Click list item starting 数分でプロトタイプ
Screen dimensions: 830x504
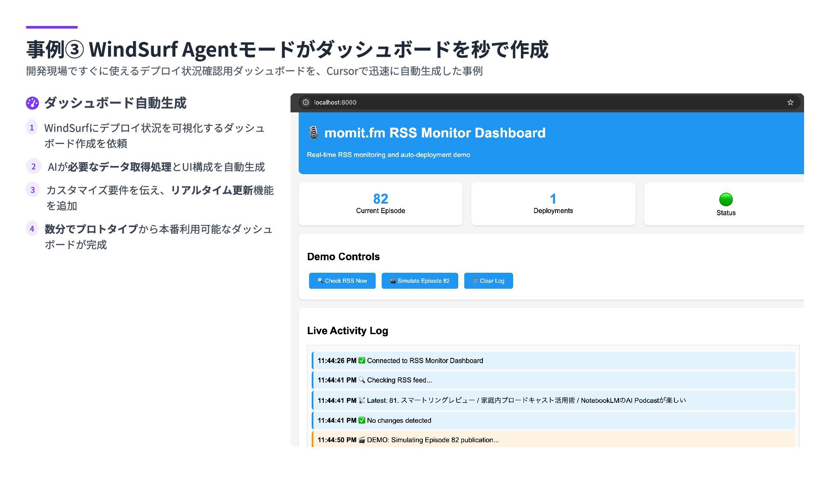pyautogui.click(x=159, y=237)
